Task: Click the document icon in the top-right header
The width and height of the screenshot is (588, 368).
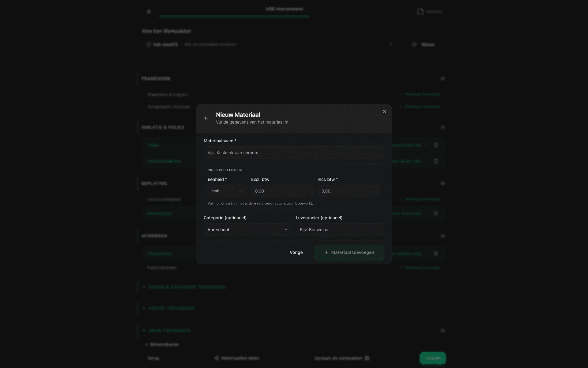Action: pos(420,11)
